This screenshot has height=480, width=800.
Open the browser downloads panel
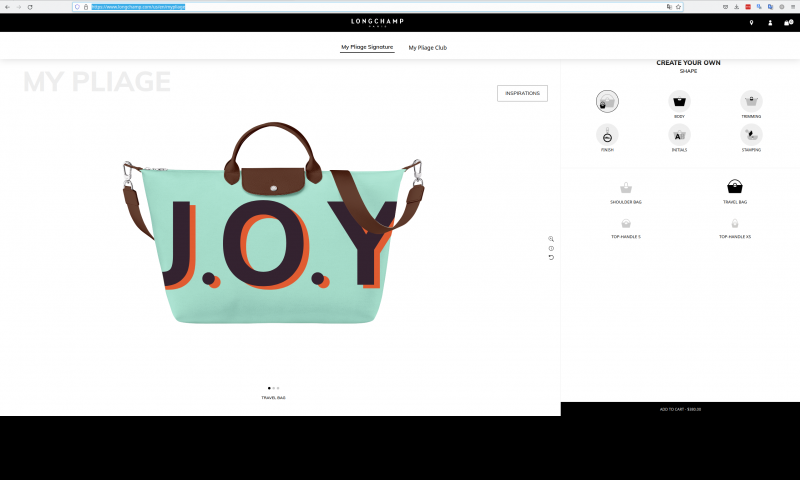coord(736,7)
